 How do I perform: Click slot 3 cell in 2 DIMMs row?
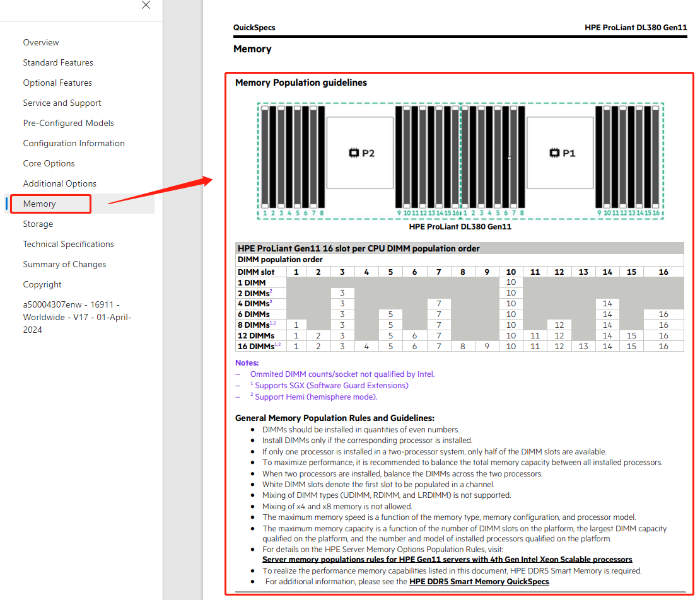coord(342,293)
